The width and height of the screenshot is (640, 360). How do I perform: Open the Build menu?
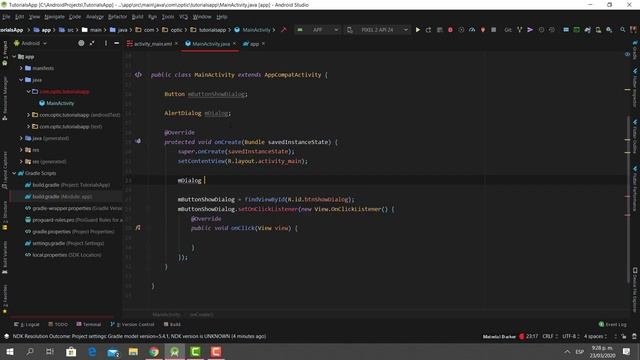(137, 17)
